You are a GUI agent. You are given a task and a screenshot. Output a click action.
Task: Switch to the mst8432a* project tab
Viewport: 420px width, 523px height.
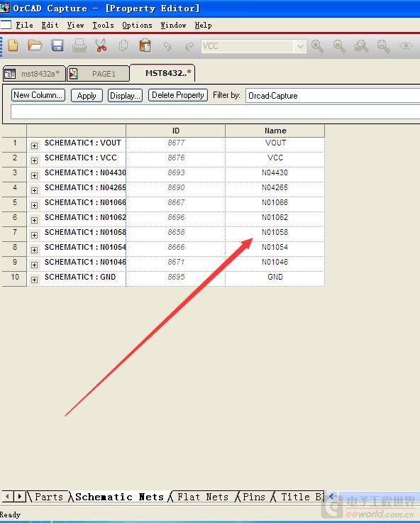[x=34, y=74]
